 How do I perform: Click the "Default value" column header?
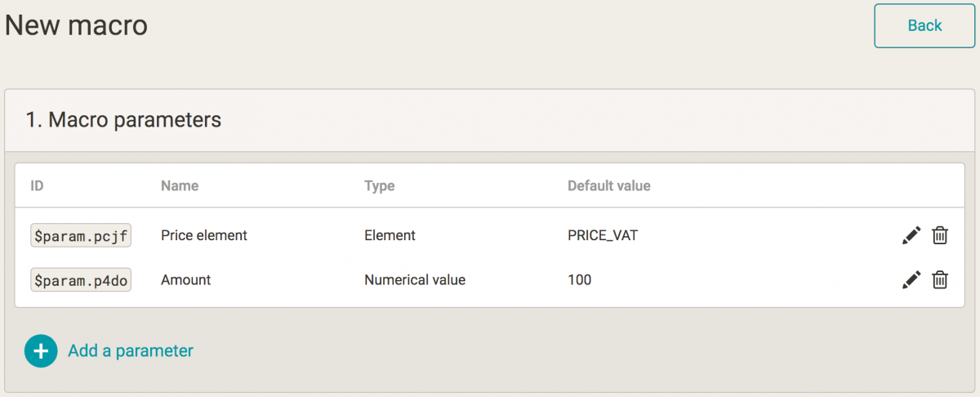(x=609, y=186)
